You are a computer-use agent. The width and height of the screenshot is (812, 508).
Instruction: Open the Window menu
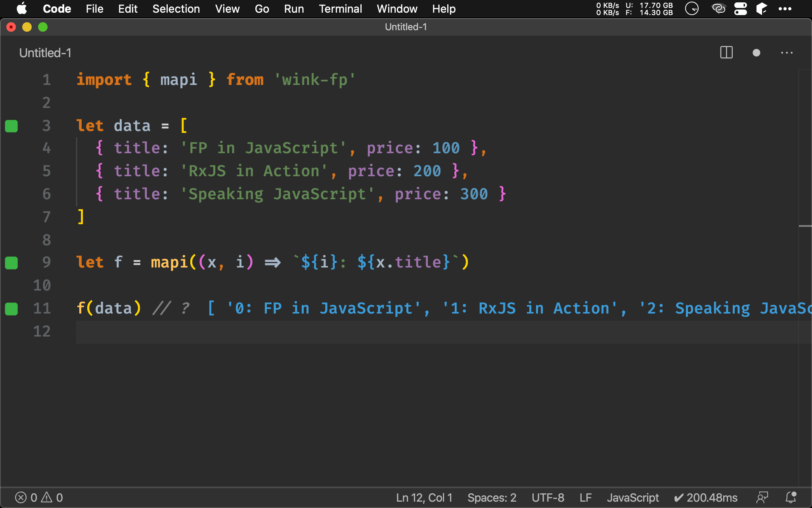tap(397, 9)
